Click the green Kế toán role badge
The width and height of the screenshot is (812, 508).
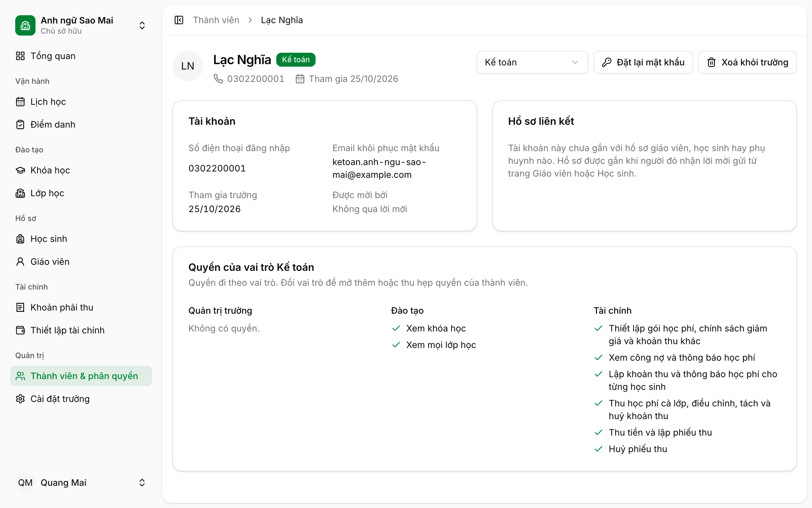click(296, 59)
